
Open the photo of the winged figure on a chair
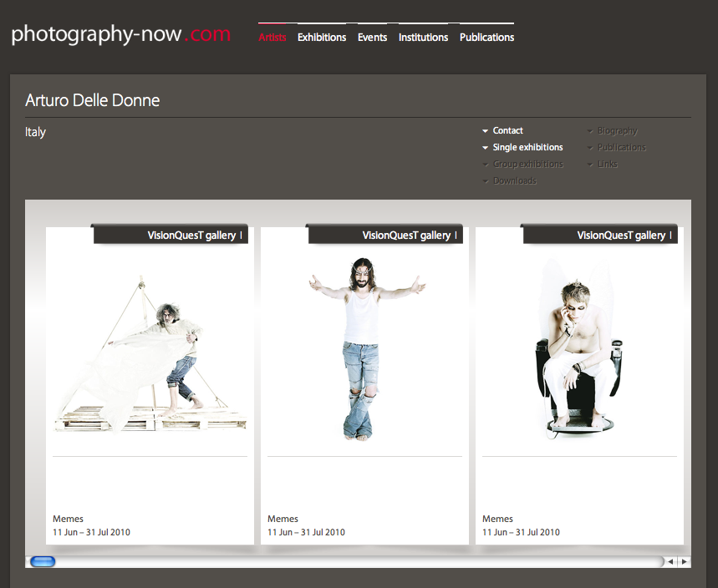tap(579, 348)
